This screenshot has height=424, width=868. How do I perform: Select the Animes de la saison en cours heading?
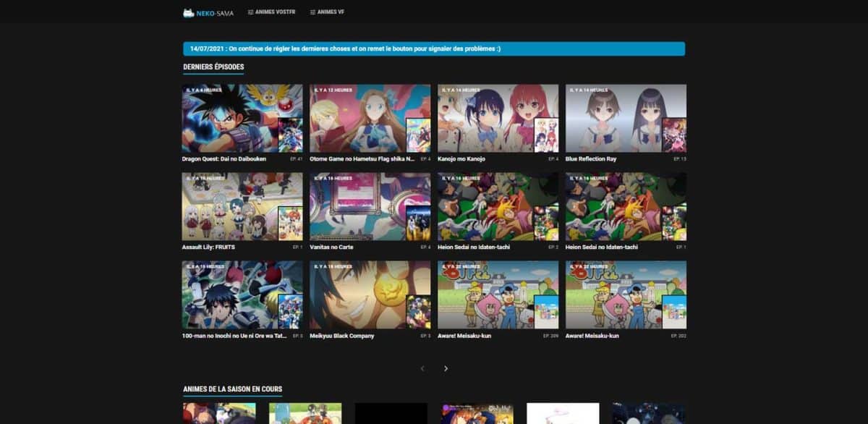point(233,389)
